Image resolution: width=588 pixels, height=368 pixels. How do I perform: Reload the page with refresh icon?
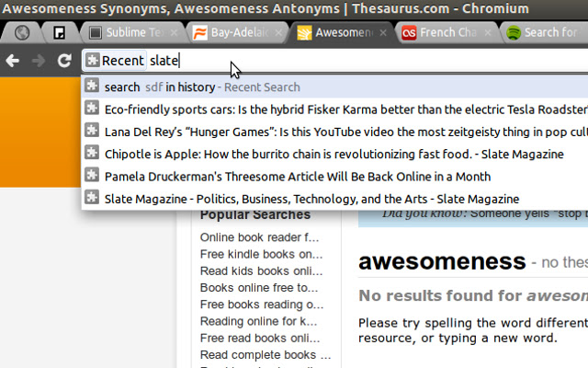(x=64, y=61)
